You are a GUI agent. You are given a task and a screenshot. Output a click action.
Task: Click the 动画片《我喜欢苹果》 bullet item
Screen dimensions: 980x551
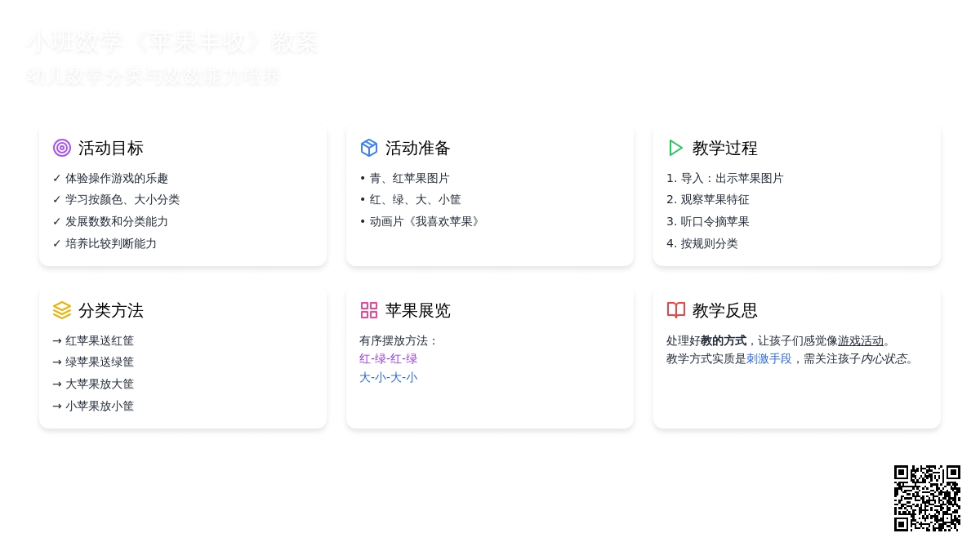(x=421, y=221)
